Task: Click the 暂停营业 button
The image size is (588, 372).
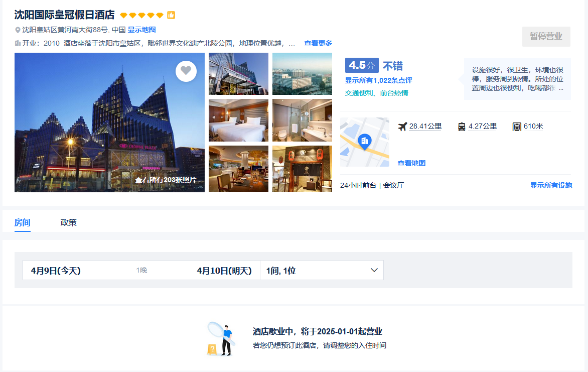Action: (x=546, y=37)
